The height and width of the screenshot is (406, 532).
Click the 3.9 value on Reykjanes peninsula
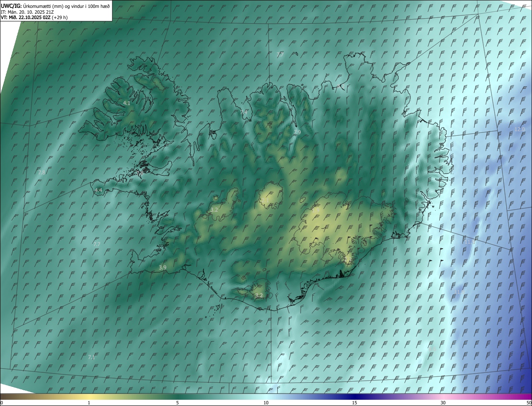(163, 268)
